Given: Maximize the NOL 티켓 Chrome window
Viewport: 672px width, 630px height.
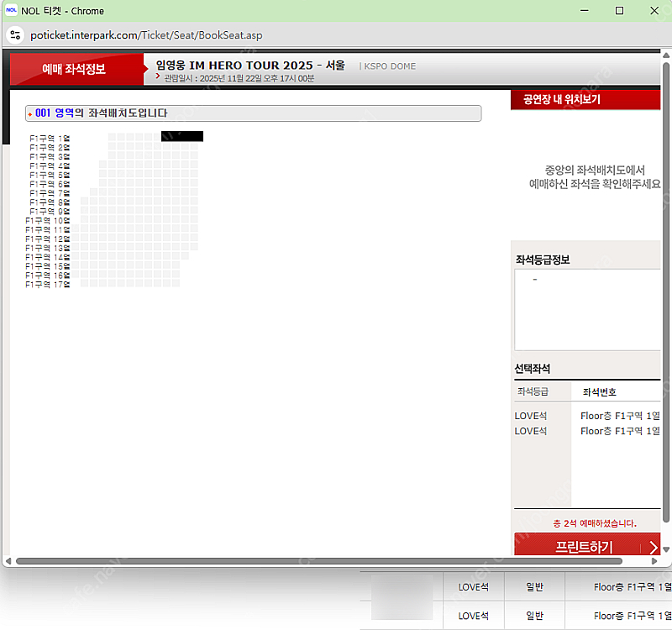Looking at the screenshot, I should tap(619, 10).
